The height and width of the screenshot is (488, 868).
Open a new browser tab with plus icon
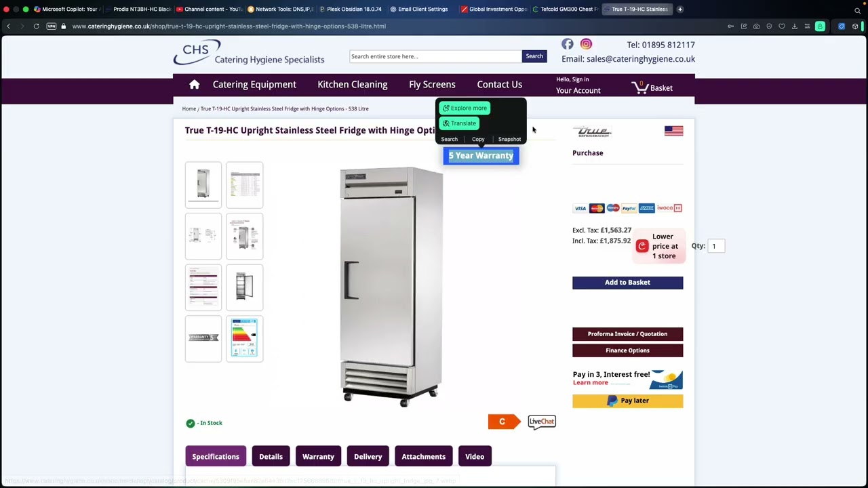680,9
